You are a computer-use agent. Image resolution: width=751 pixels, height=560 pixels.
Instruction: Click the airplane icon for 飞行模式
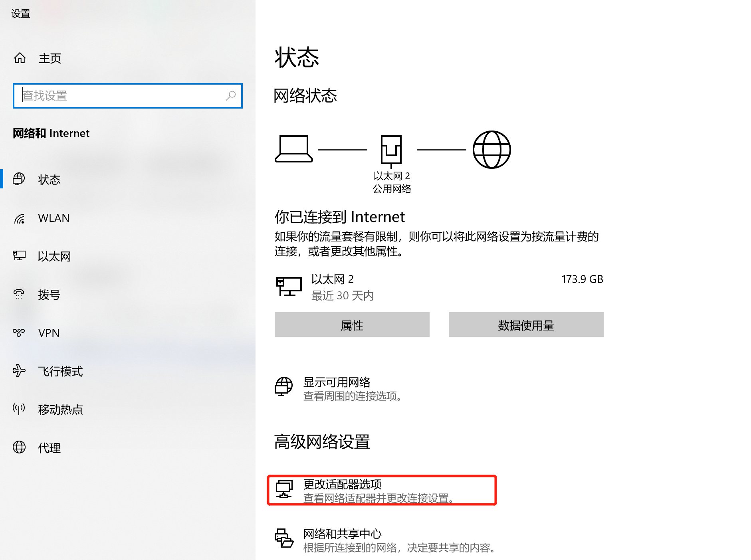coord(19,371)
